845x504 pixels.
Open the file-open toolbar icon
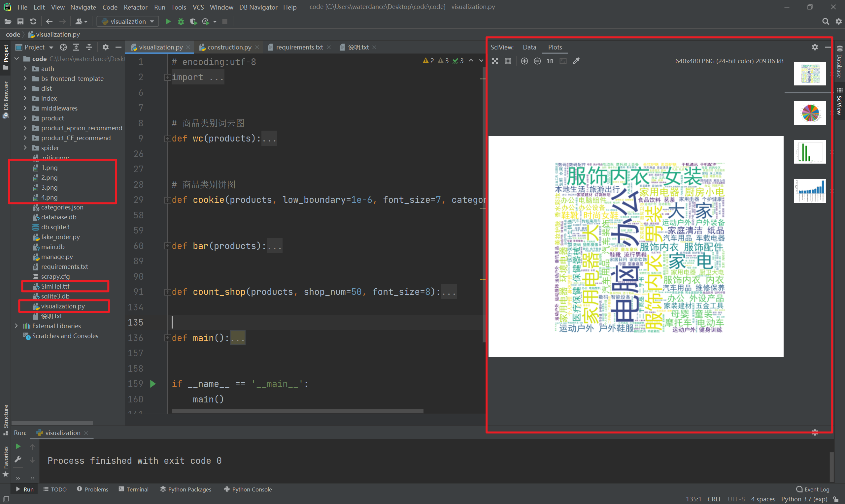click(x=8, y=21)
